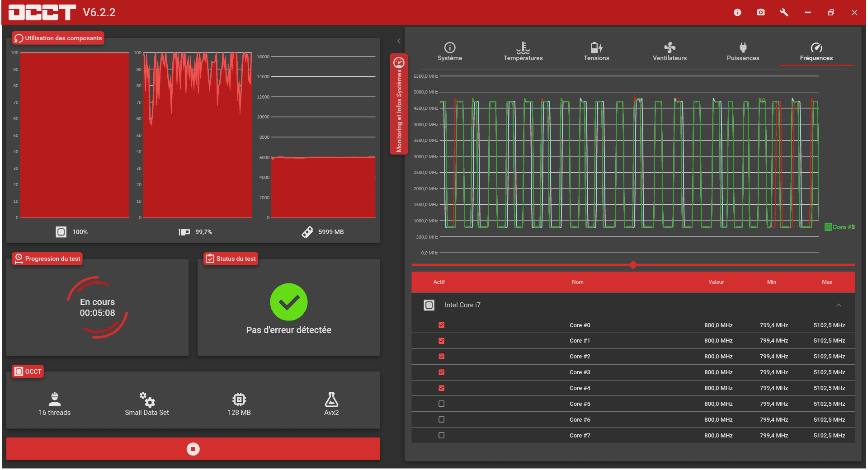The image size is (868, 470).
Task: Click the info icon in title bar
Action: tap(737, 13)
